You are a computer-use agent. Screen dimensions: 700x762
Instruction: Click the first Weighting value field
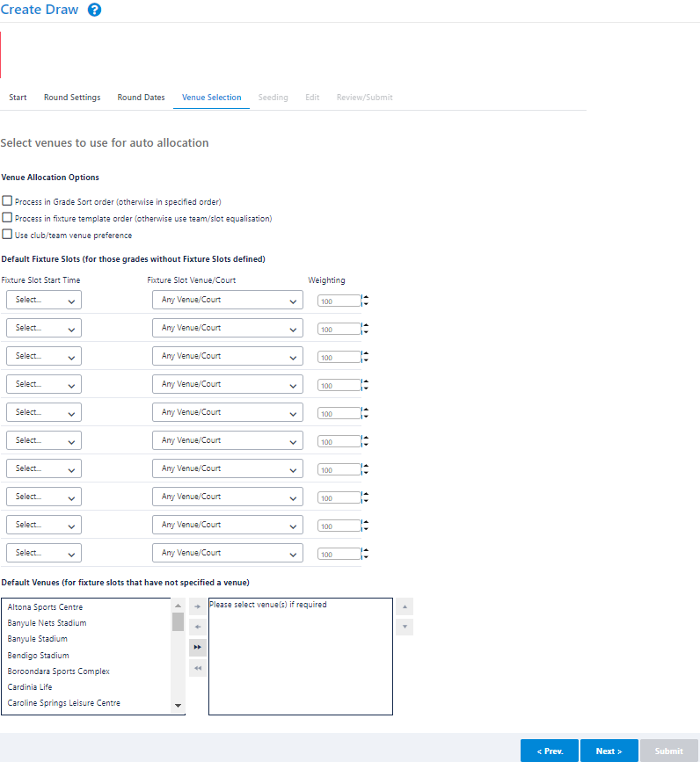point(339,301)
